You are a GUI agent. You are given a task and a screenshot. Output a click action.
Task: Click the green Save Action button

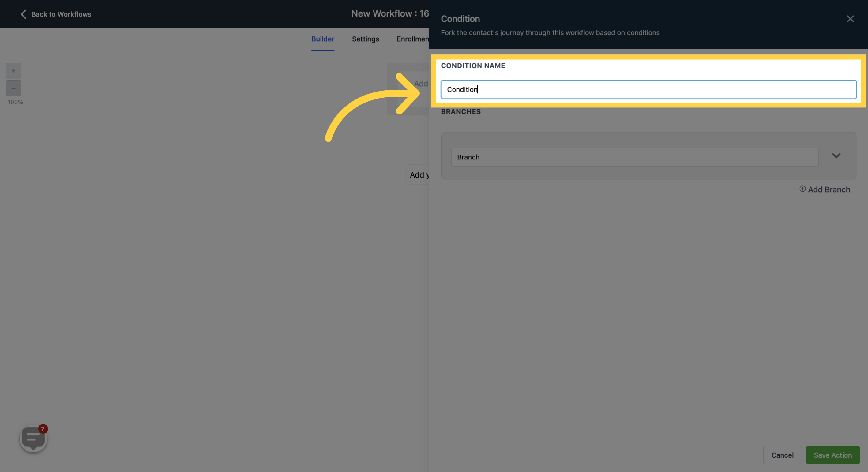(x=832, y=455)
